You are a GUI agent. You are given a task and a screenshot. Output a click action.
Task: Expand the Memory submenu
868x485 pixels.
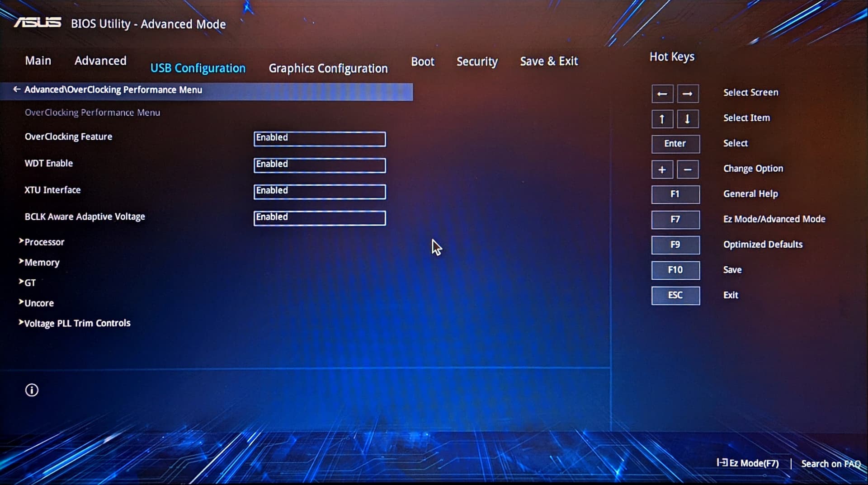42,263
